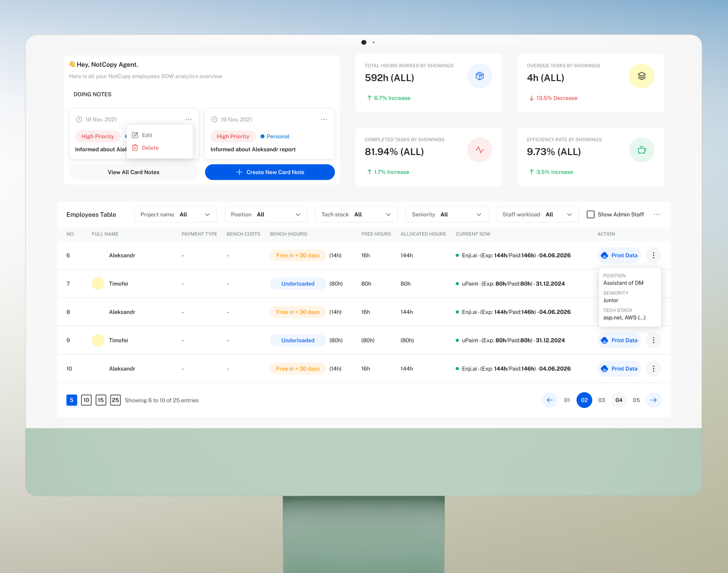Select the current page 02 indicator
728x573 pixels.
(x=584, y=400)
